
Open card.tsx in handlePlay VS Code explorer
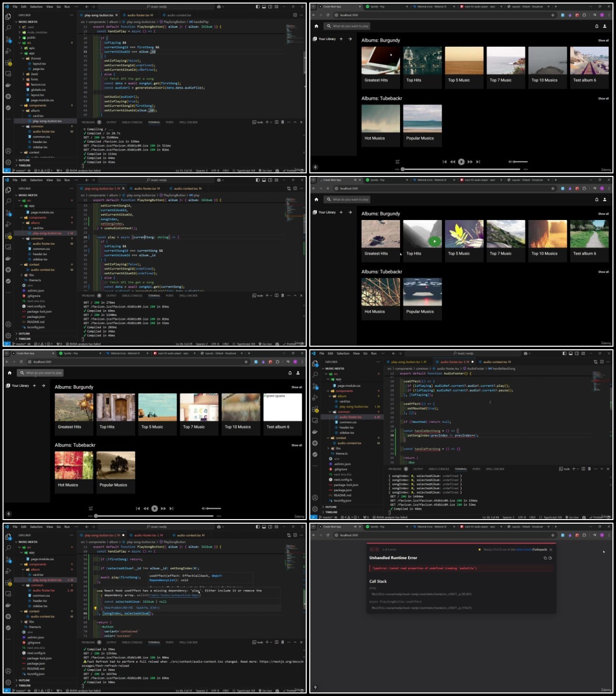pyautogui.click(x=38, y=116)
